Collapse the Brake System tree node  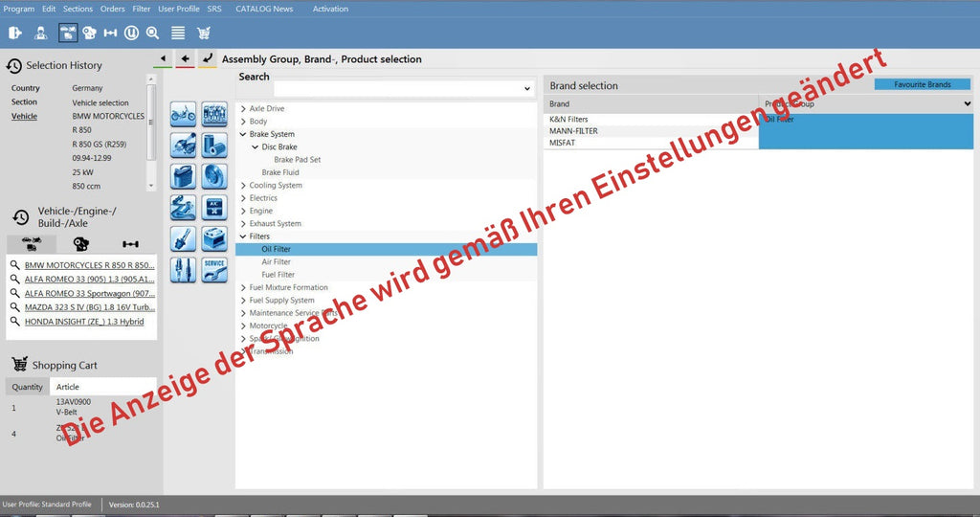(243, 135)
